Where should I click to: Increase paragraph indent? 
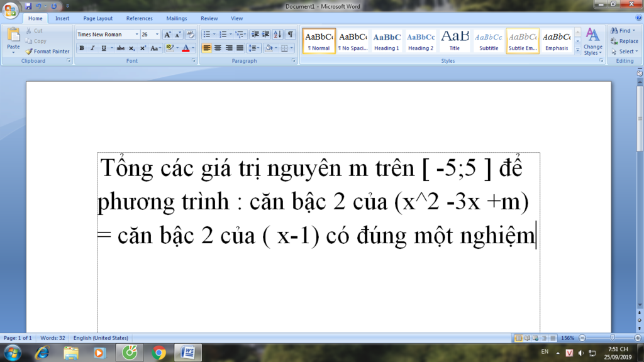pos(266,35)
